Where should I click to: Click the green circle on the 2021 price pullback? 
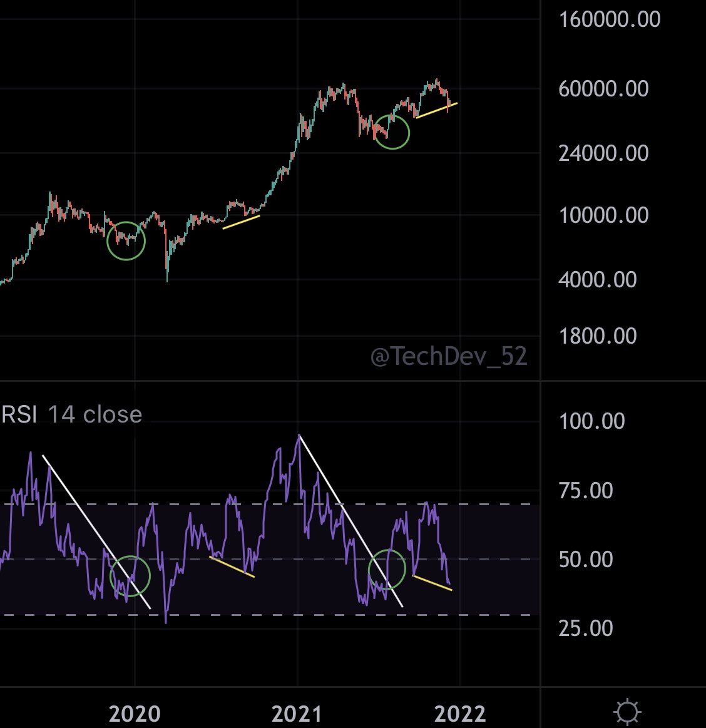393,132
